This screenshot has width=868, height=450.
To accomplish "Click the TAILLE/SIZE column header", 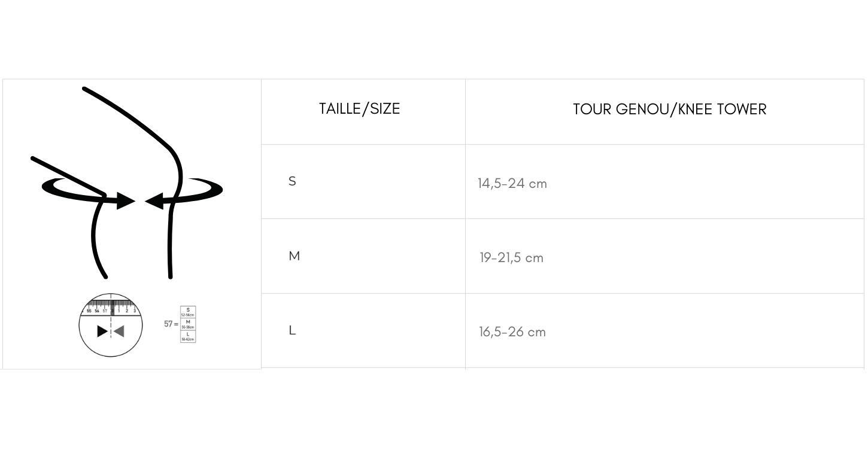I will [x=359, y=109].
